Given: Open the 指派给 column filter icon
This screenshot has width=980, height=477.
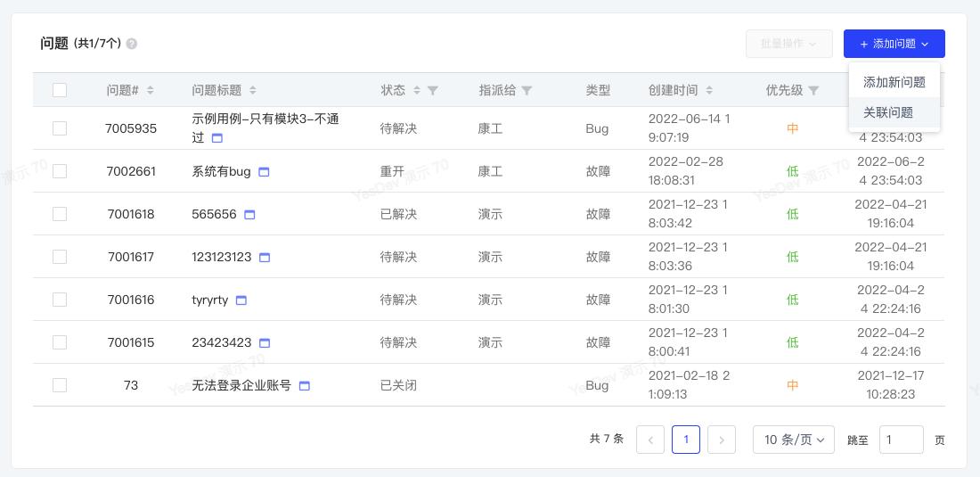Looking at the screenshot, I should (x=527, y=91).
